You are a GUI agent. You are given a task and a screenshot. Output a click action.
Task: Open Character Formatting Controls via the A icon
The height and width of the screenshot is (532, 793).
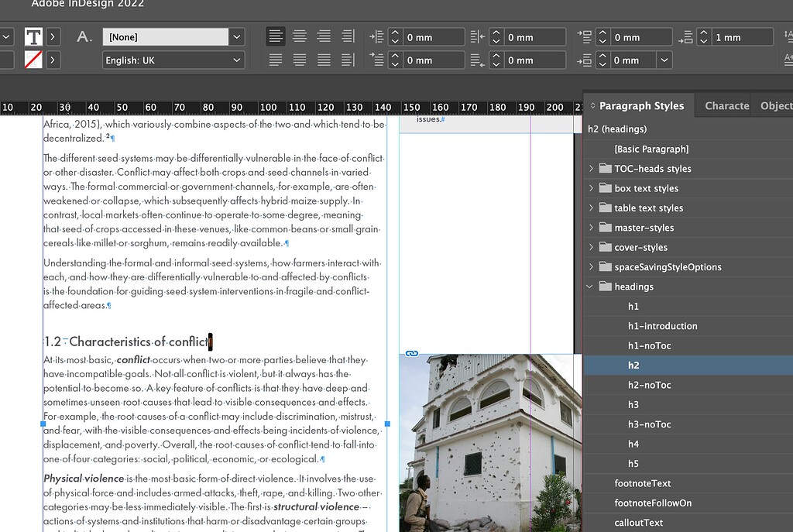pyautogui.click(x=84, y=36)
